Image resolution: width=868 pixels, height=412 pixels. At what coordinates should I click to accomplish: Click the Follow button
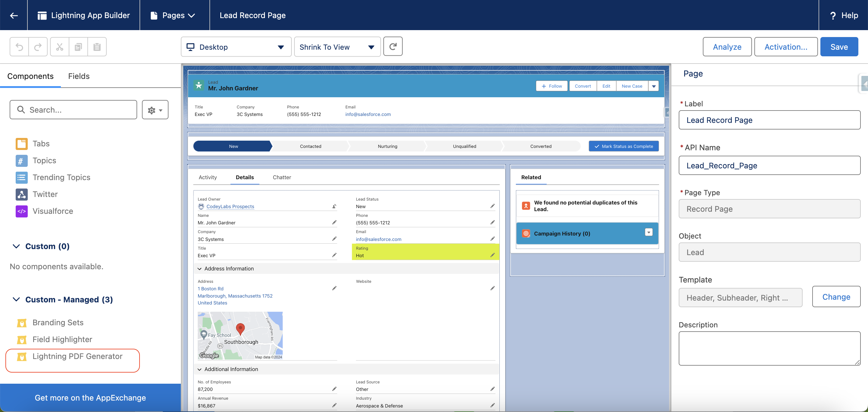pyautogui.click(x=552, y=86)
